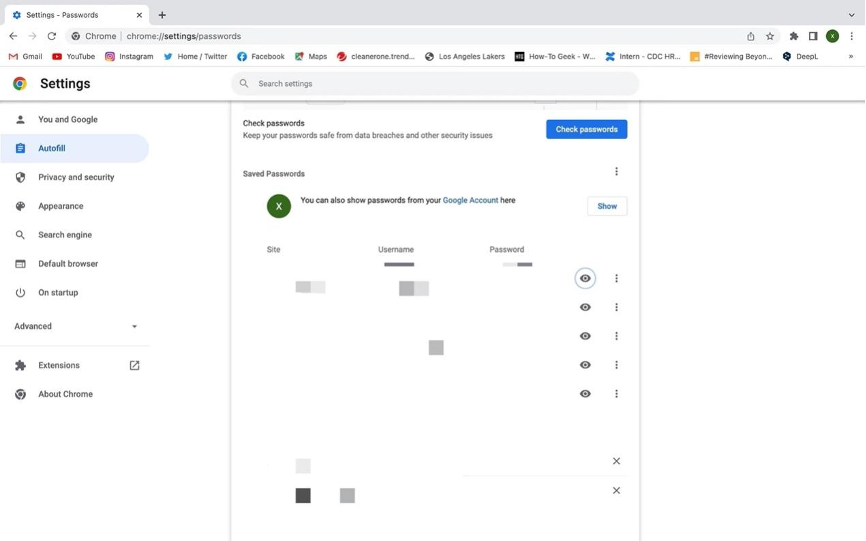The height and width of the screenshot is (541, 866).
Task: Bookmark this page with the star icon
Action: tap(770, 36)
